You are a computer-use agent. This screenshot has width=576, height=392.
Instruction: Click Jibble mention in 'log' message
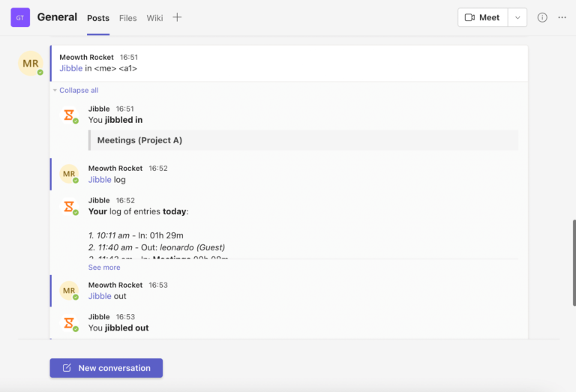(x=100, y=179)
